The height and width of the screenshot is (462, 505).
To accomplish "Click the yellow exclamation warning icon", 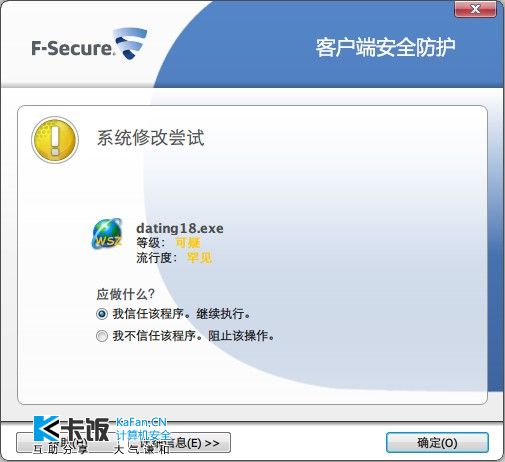I will [55, 140].
